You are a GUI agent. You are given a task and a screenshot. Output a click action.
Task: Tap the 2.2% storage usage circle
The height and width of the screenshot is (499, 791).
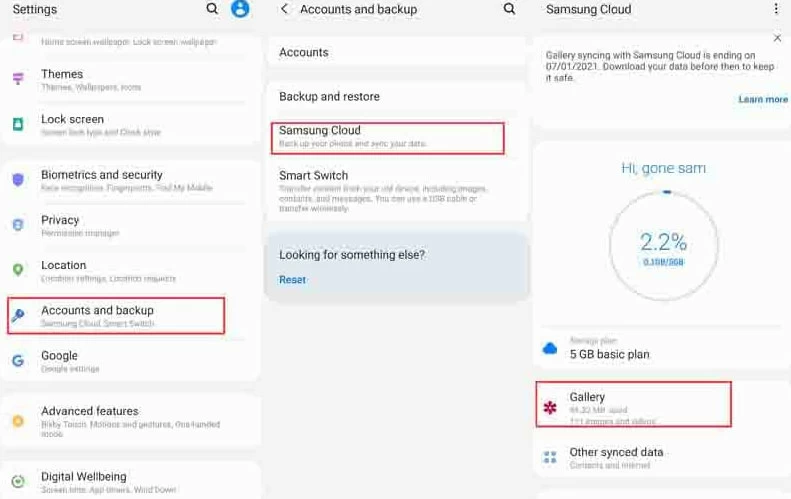point(663,244)
